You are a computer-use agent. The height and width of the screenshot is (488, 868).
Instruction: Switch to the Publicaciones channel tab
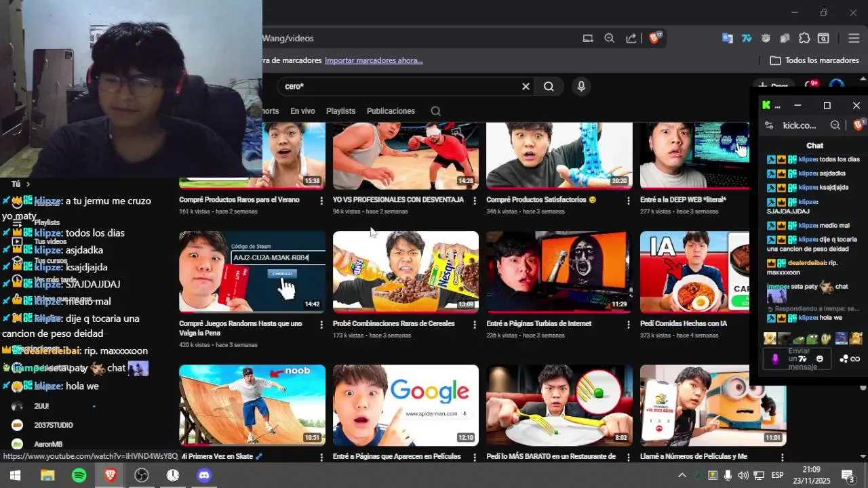point(391,111)
